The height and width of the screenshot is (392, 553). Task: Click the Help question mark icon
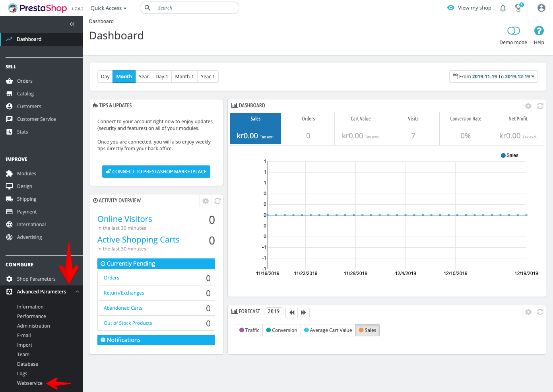point(539,31)
